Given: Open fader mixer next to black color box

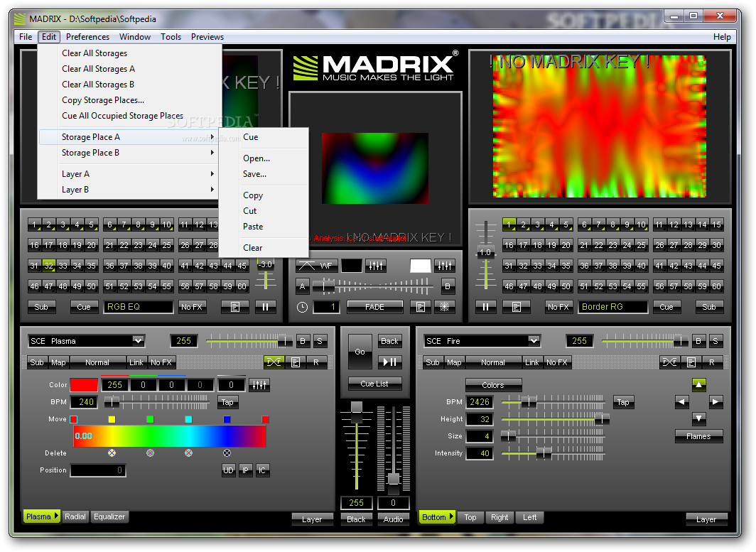Looking at the screenshot, I should tap(376, 266).
